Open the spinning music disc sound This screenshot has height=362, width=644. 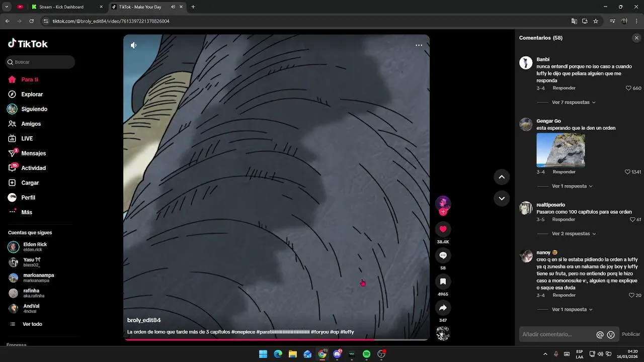[x=443, y=333]
